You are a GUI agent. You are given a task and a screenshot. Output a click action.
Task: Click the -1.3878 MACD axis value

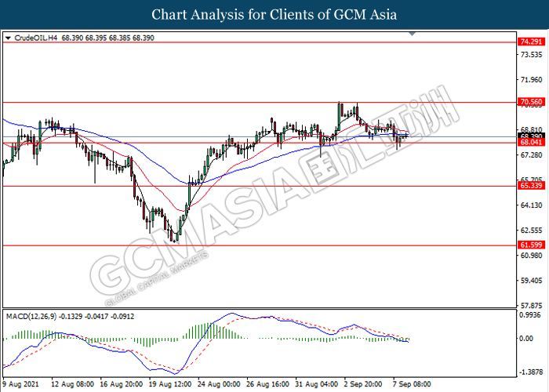coord(530,372)
